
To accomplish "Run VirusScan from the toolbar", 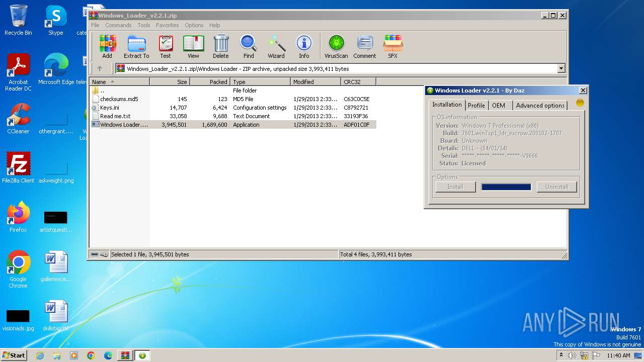I will (336, 47).
